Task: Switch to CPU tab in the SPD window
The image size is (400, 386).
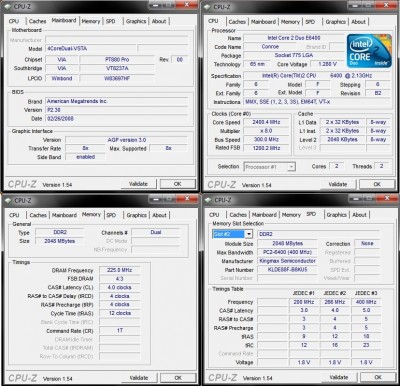Action: pyautogui.click(x=214, y=215)
